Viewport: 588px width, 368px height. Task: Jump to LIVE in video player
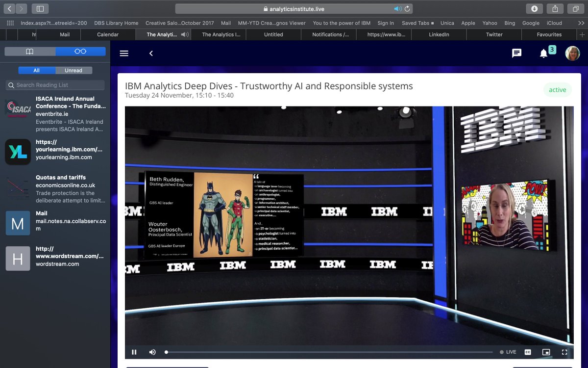(508, 352)
